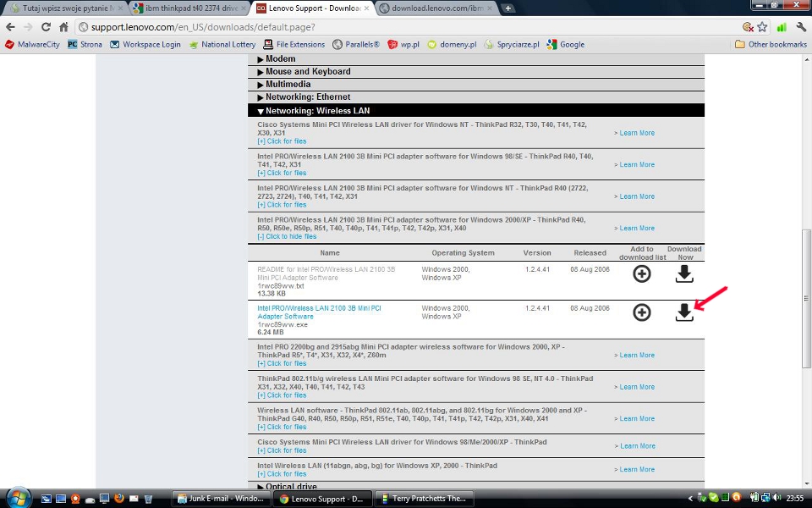Open the domeny.pl bookmark

coord(452,45)
